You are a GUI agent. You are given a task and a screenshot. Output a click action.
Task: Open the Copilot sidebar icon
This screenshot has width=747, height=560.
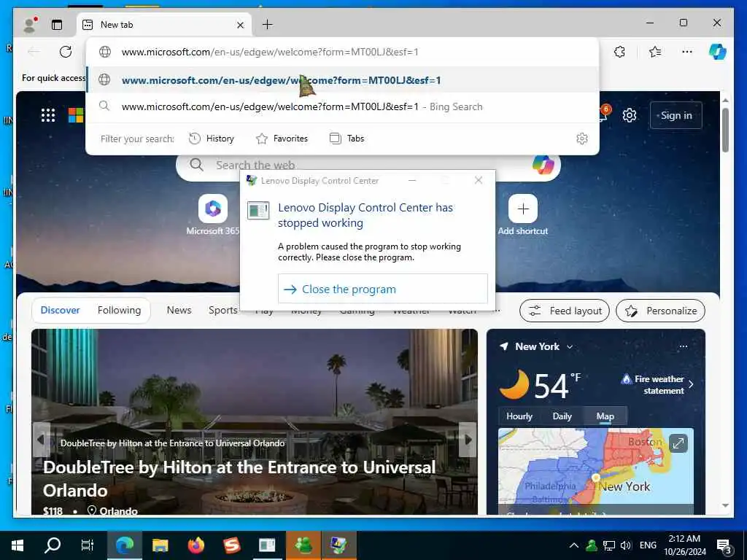coord(718,52)
